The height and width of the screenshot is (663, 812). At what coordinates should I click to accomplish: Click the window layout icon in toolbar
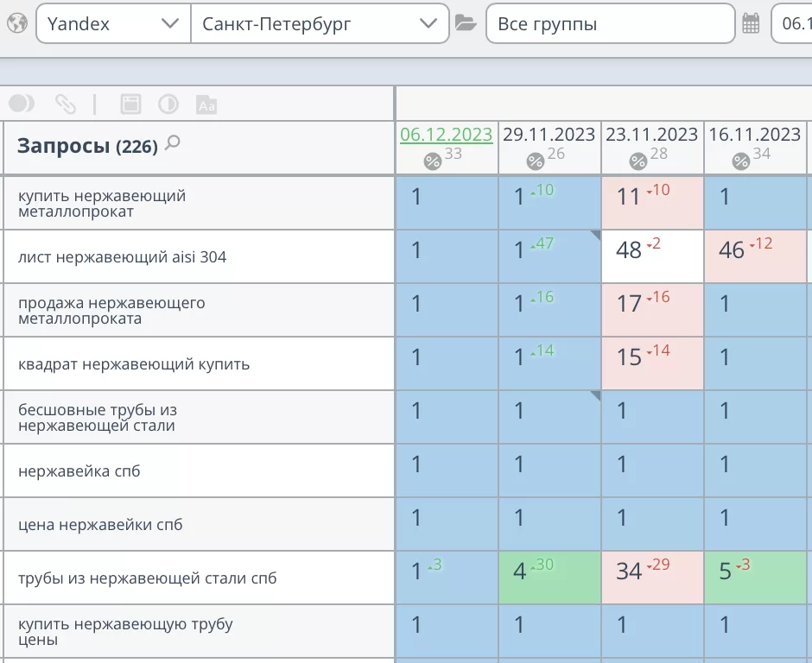pyautogui.click(x=130, y=104)
